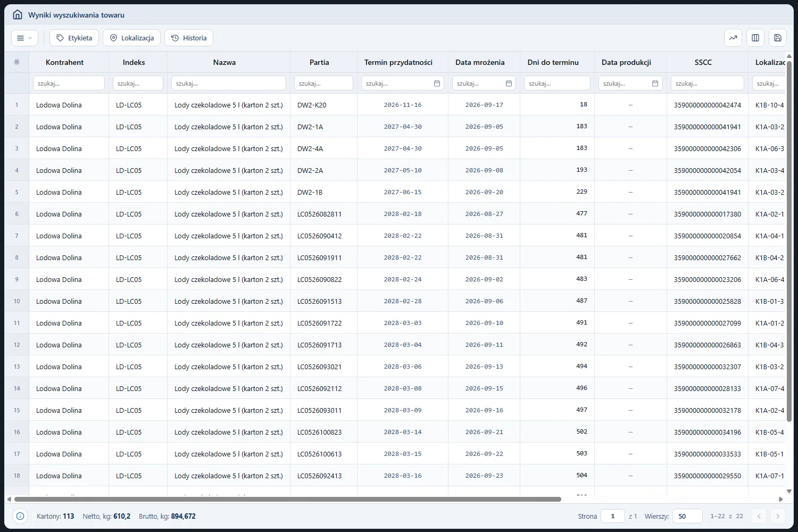Sort by Kontrahent column header

65,62
